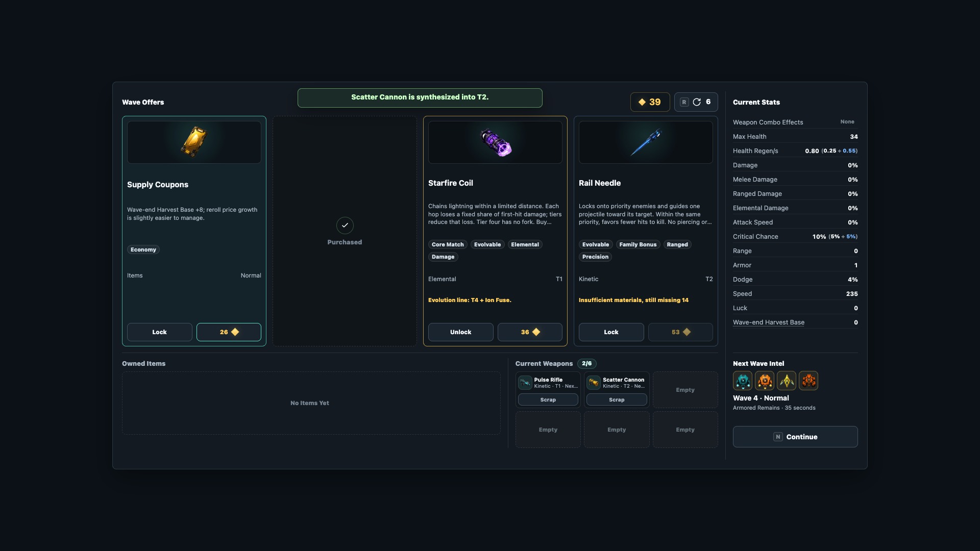
Task: Click the Critical Chance stat row
Action: (x=795, y=237)
